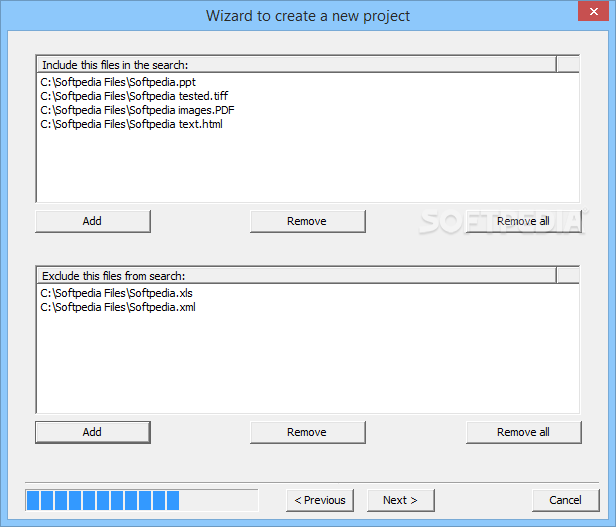The width and height of the screenshot is (616, 527).
Task: Select Softpedia.ppt in include list
Action: [118, 82]
